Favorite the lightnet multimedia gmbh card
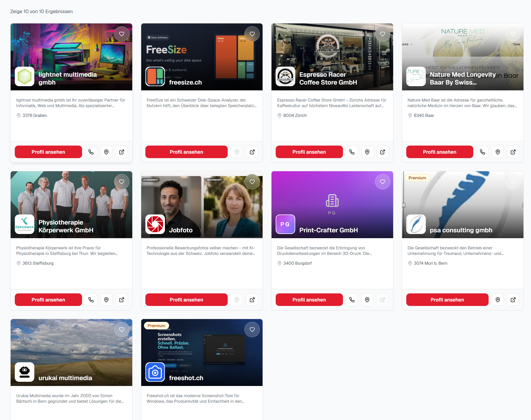This screenshot has height=420, width=531. [122, 34]
